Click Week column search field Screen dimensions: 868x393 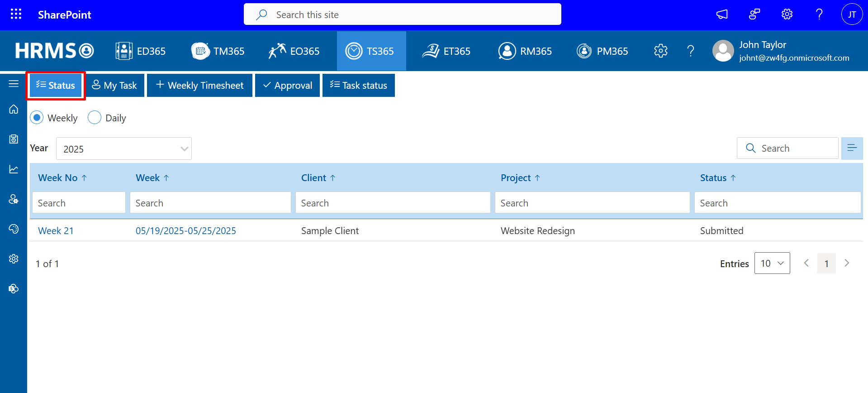tap(210, 203)
